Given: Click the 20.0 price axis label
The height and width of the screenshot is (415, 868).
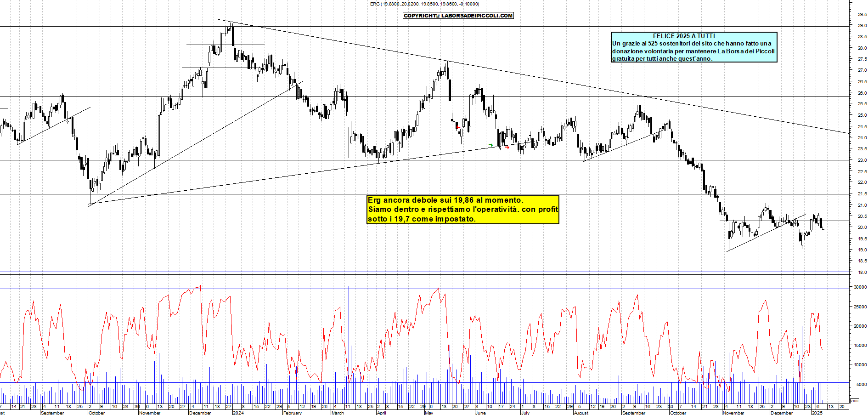Looking at the screenshot, I should point(862,227).
